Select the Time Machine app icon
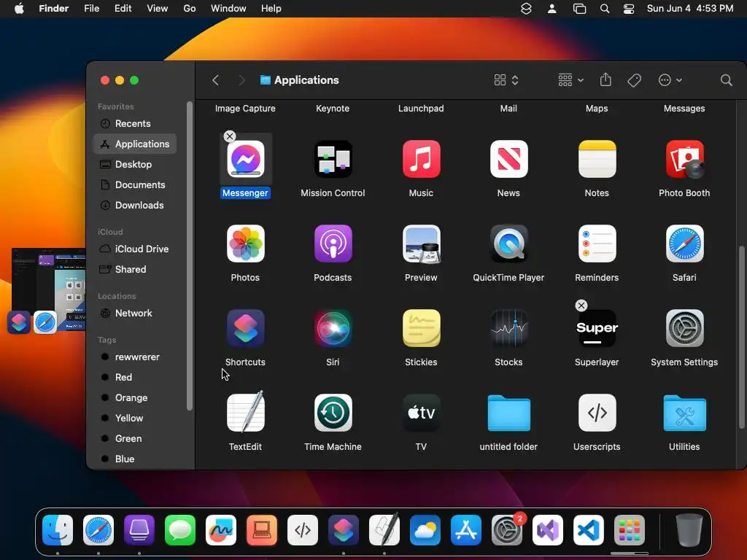Viewport: 747px width, 560px height. [x=333, y=413]
